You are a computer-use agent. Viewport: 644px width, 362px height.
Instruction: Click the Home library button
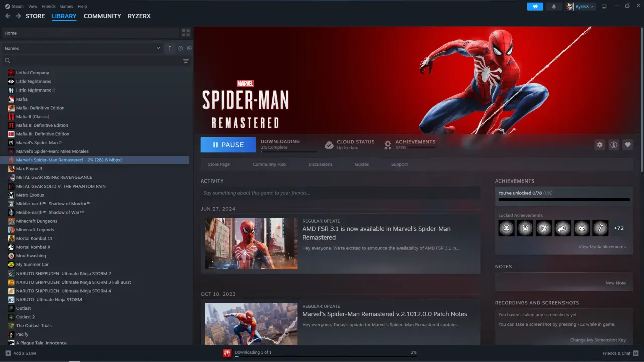[x=90, y=33]
